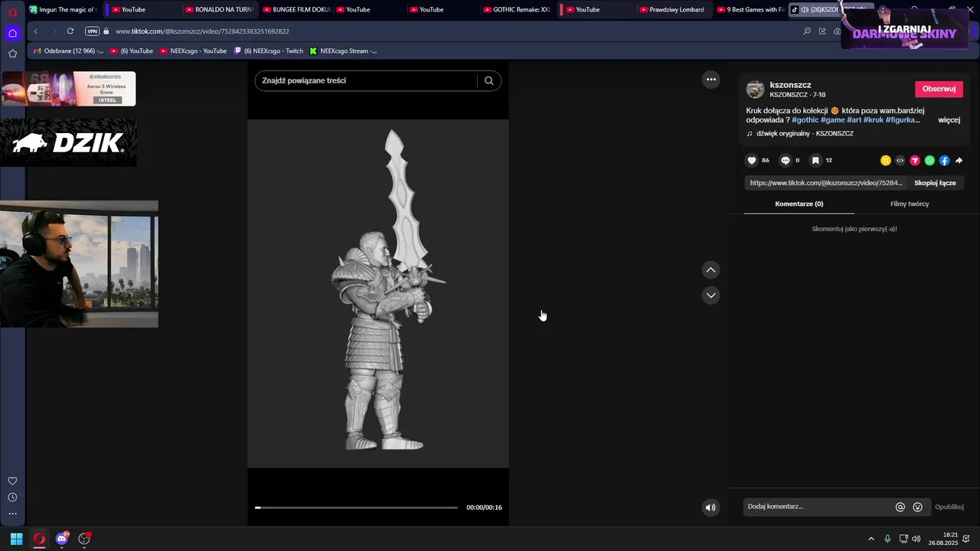Open dźwięk oryginalny sound link
This screenshot has width=980, height=551.
coord(805,134)
